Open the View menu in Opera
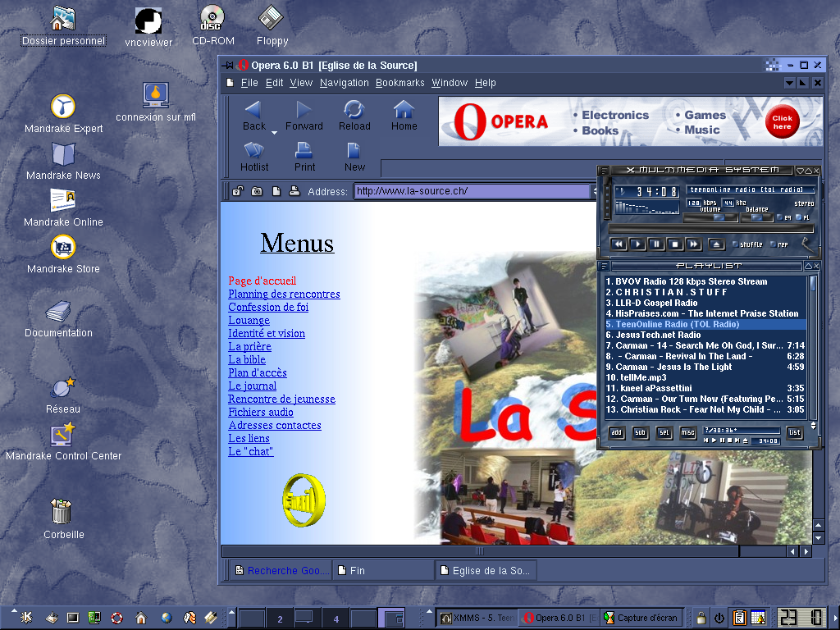This screenshot has width=840, height=630. (301, 83)
